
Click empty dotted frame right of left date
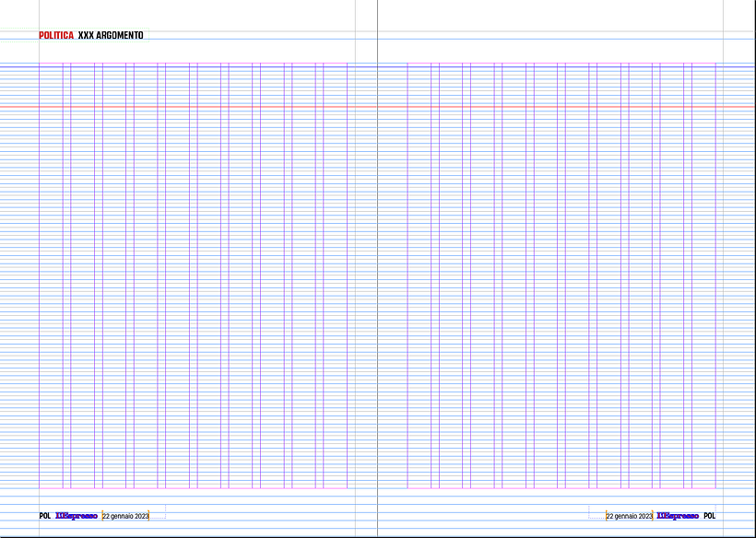point(158,511)
